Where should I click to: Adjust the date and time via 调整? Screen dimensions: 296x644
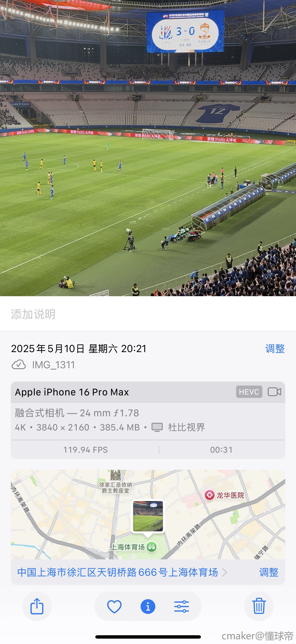[275, 348]
